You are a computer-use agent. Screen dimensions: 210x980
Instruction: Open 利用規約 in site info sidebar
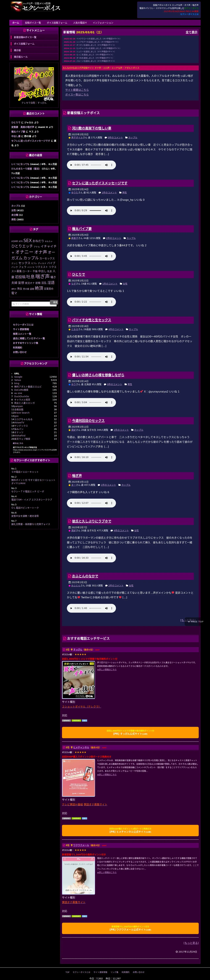click(17, 347)
